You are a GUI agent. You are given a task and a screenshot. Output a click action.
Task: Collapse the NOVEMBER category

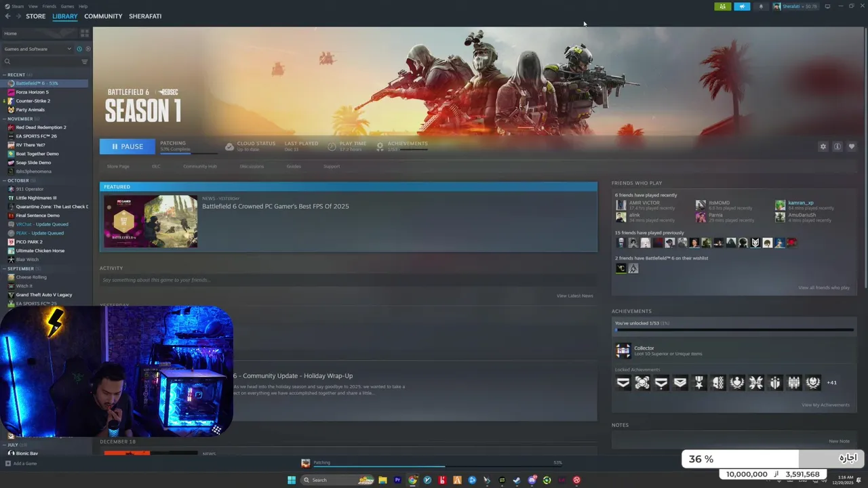tap(5, 119)
